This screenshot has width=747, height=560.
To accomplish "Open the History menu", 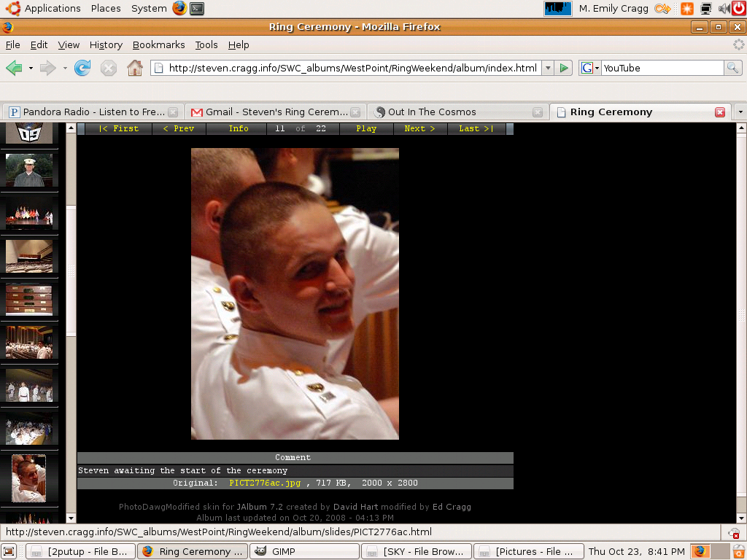I will (x=106, y=44).
